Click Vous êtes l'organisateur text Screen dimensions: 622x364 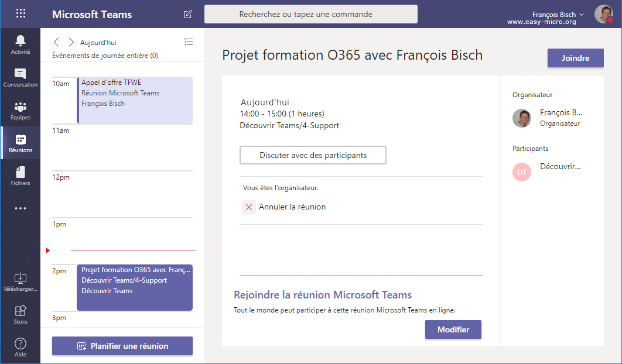281,188
